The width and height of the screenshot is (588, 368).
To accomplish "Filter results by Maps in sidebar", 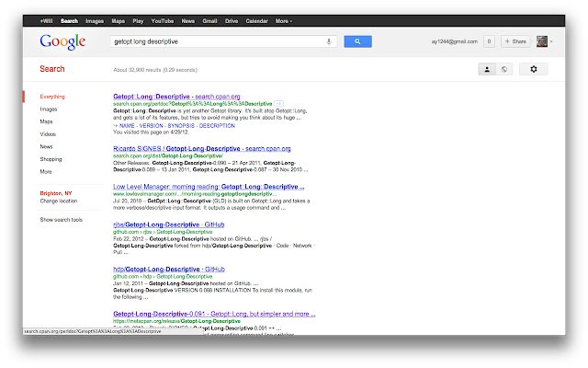I will tap(46, 121).
